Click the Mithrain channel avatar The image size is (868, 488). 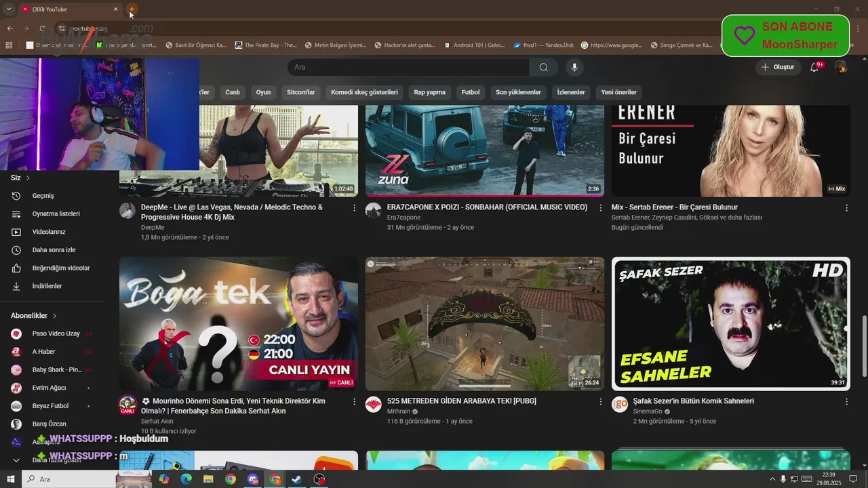[374, 404]
